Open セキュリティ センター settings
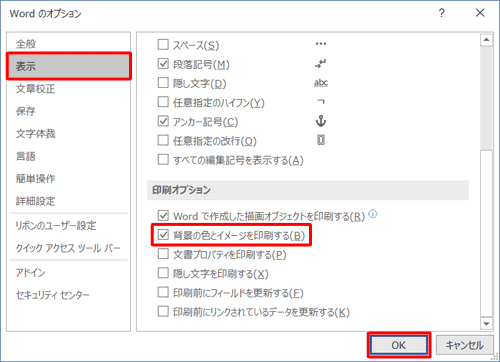500x362 pixels. coord(53,295)
